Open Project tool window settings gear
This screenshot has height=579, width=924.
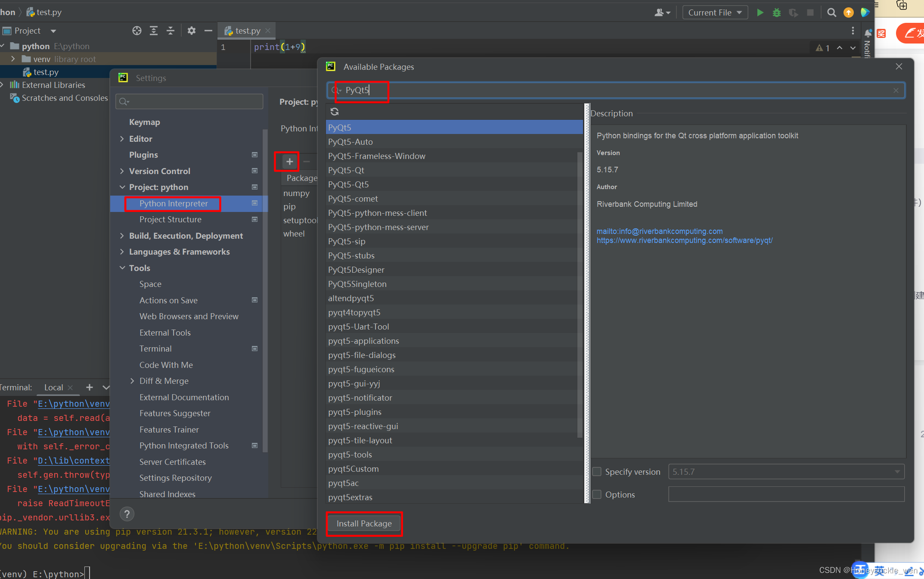pos(191,30)
